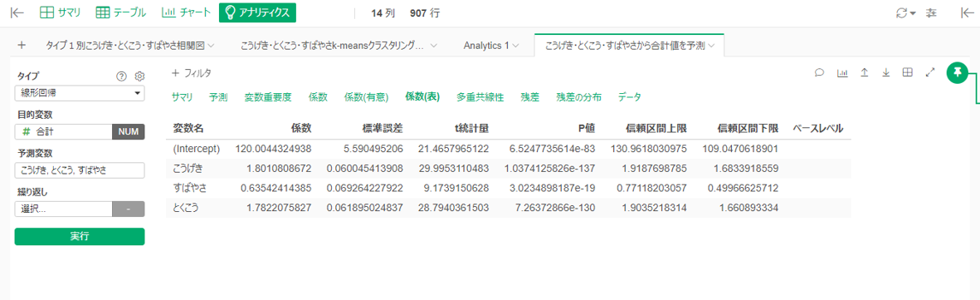This screenshot has width=980, height=300.
Task: Open the k-meansクラスタリング tab
Action: [333, 45]
